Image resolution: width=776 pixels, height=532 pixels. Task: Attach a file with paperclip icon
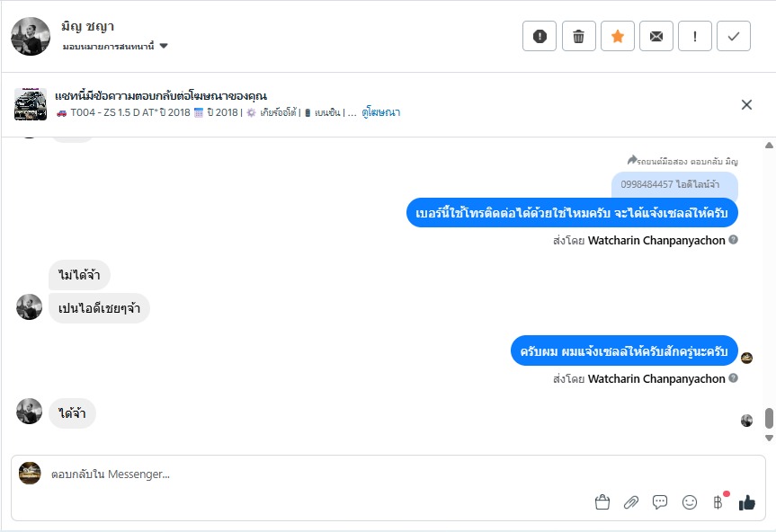(631, 502)
